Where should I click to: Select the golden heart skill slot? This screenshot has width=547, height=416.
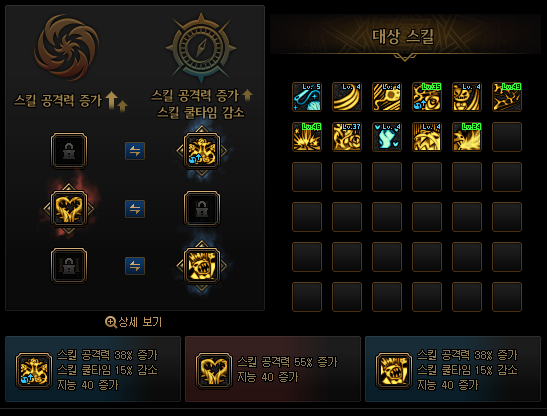(x=69, y=209)
